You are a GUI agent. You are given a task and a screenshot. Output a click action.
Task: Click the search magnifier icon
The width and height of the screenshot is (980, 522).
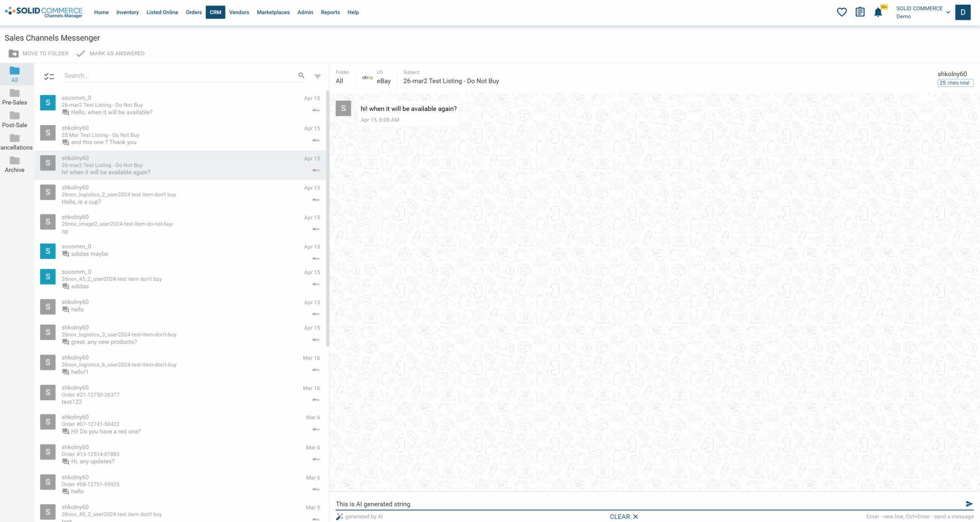(x=301, y=75)
